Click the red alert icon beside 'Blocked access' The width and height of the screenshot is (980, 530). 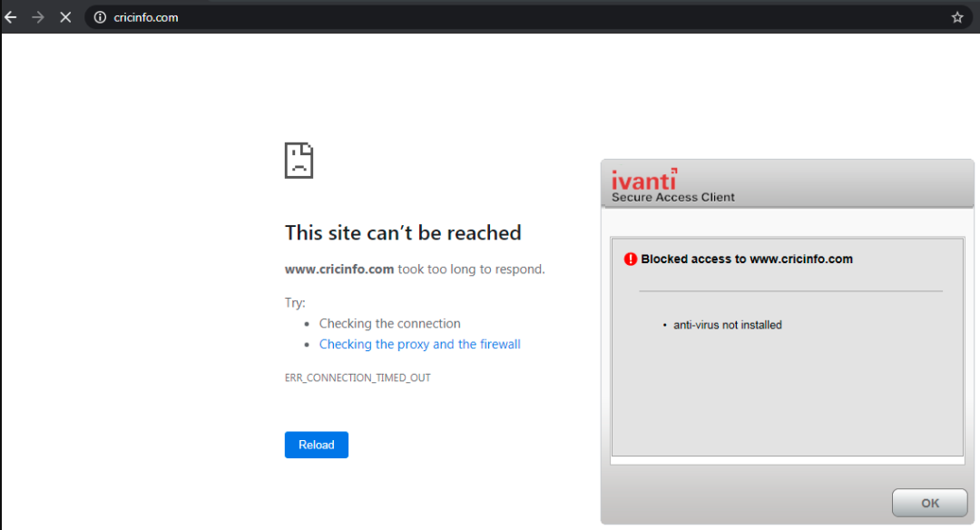630,259
